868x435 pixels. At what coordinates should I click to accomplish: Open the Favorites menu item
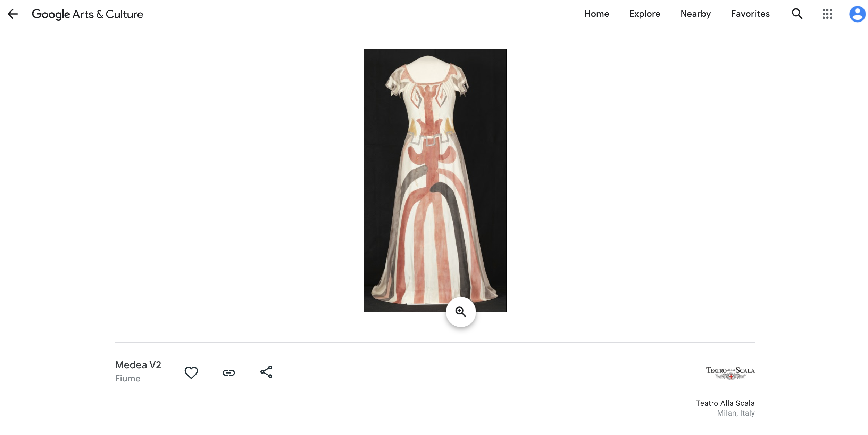750,14
